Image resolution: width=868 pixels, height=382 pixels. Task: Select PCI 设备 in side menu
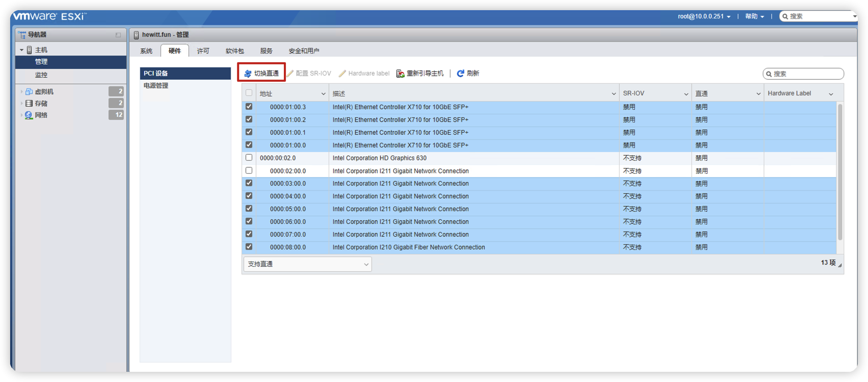185,73
